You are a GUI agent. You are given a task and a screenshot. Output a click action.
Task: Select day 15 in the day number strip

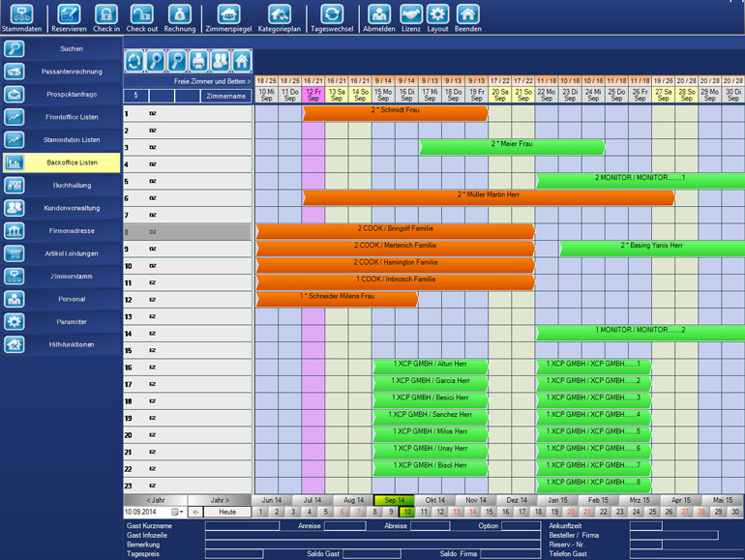coord(490,512)
